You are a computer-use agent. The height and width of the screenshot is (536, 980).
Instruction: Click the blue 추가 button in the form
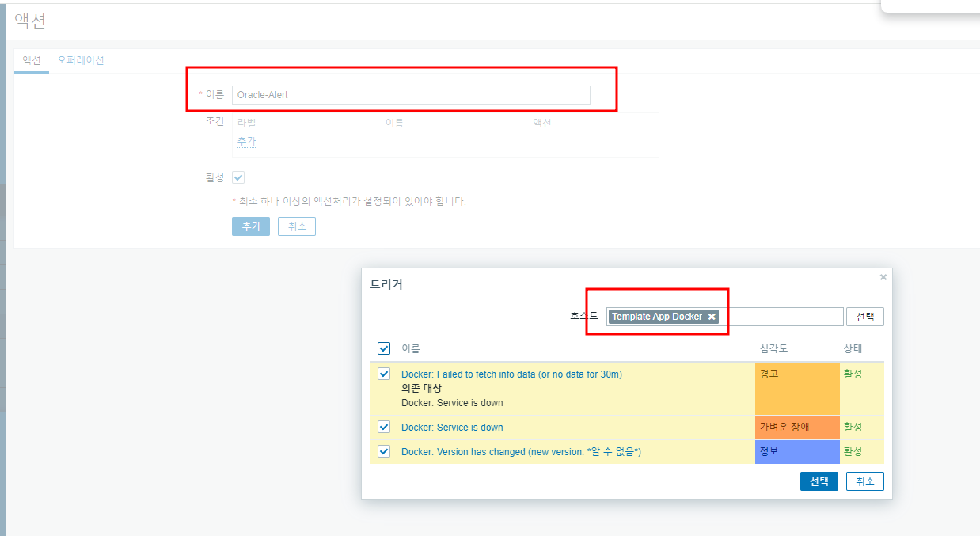251,226
